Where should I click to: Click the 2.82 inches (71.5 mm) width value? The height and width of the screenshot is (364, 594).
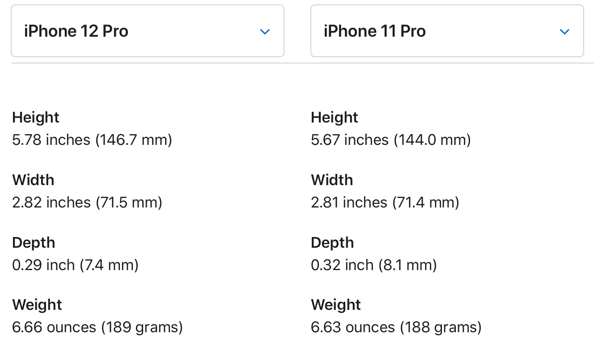click(87, 203)
